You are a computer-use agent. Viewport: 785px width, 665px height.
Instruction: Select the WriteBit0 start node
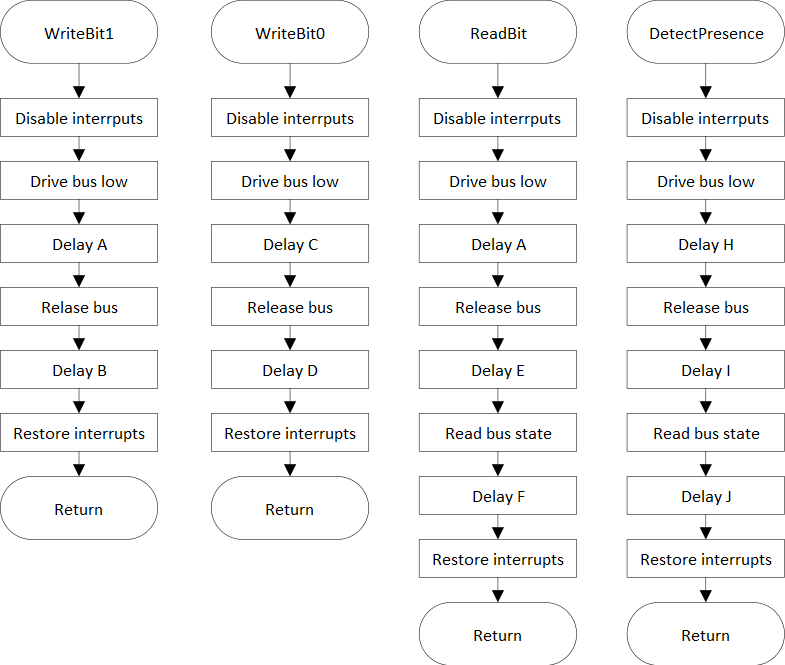click(290, 32)
